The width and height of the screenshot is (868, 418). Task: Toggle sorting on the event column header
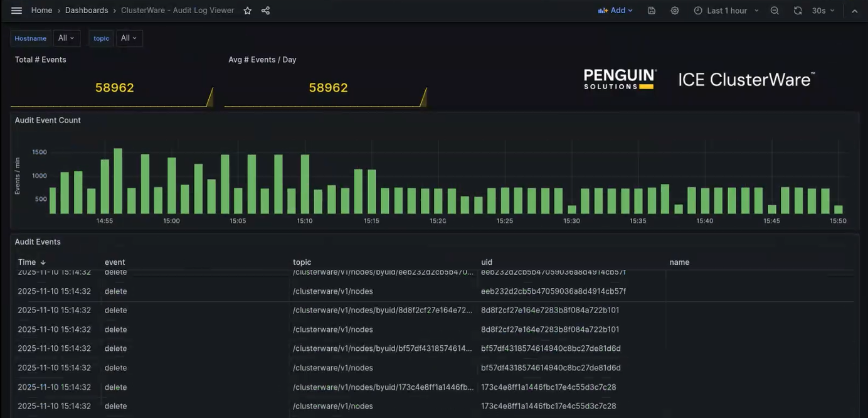(115, 262)
